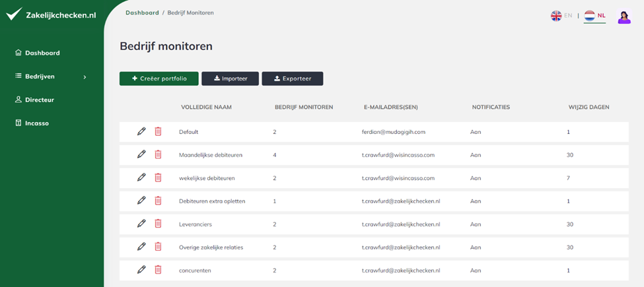The image size is (644, 287).
Task: Click pencil icon for wekelijkse debiteuren
Action: 141,177
